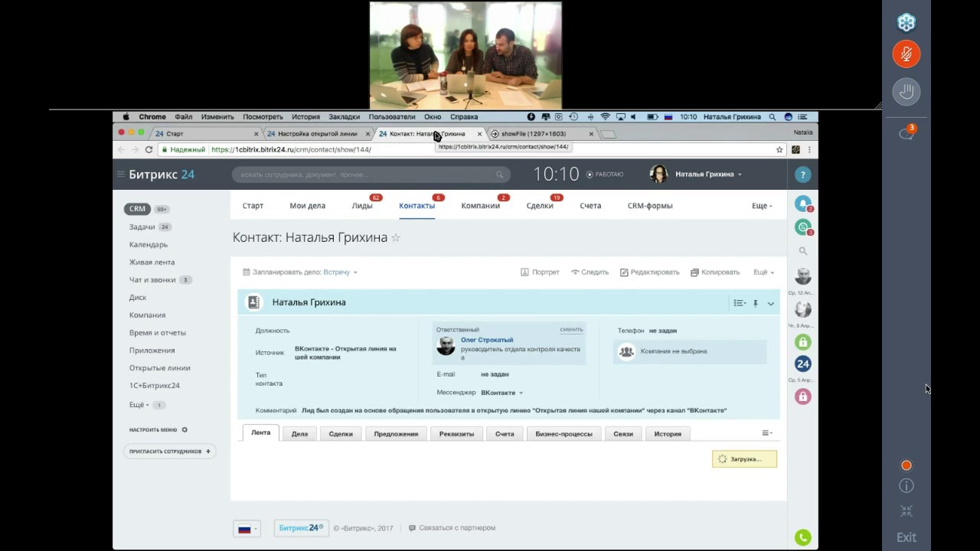Open the История tab

click(668, 434)
